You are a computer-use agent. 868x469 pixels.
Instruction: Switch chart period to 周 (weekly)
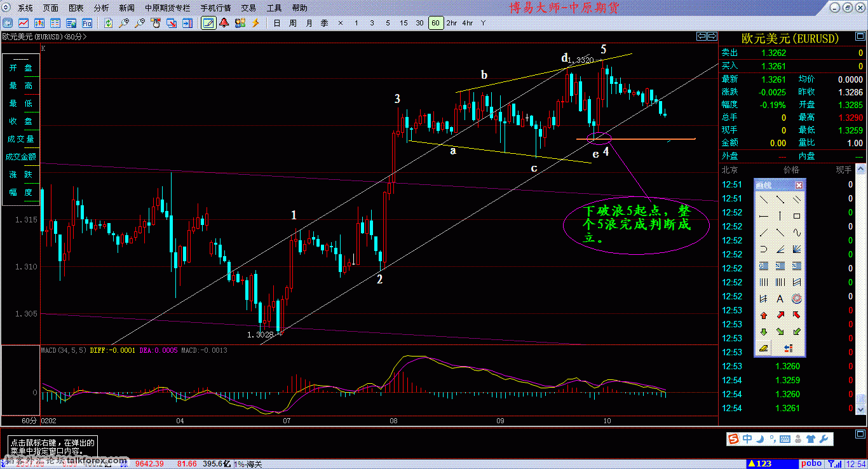coord(292,23)
